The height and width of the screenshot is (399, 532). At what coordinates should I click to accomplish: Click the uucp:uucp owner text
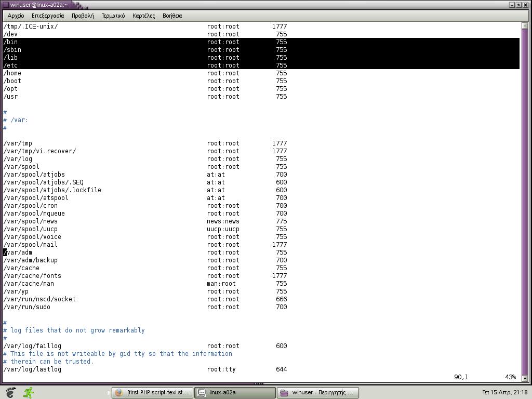coord(223,229)
